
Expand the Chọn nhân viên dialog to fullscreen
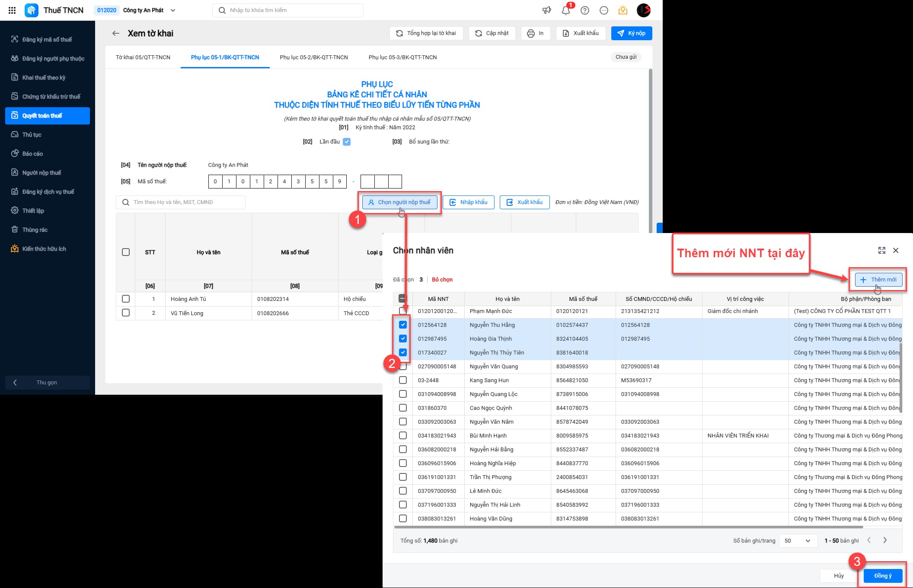pos(882,250)
